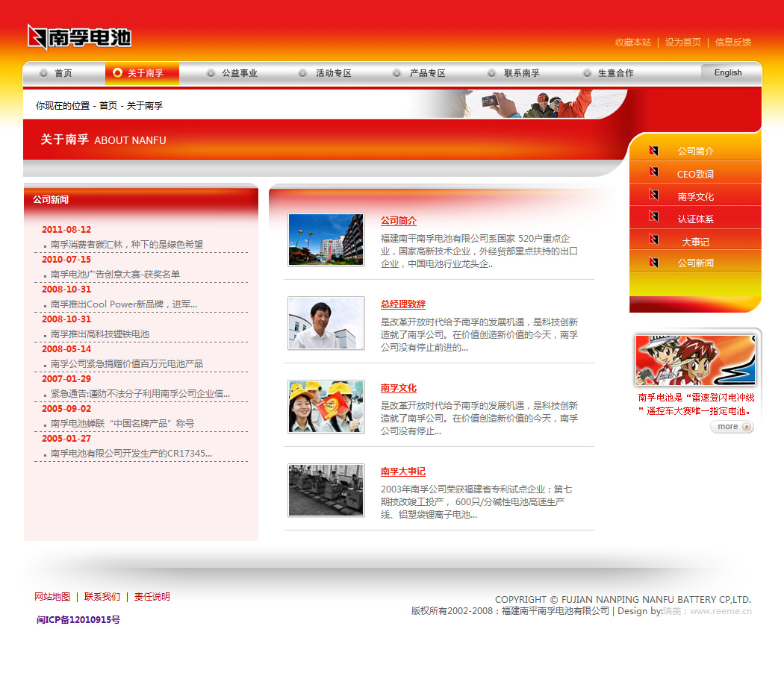Open 公司新闻 in the right sidebar menu

tap(695, 263)
